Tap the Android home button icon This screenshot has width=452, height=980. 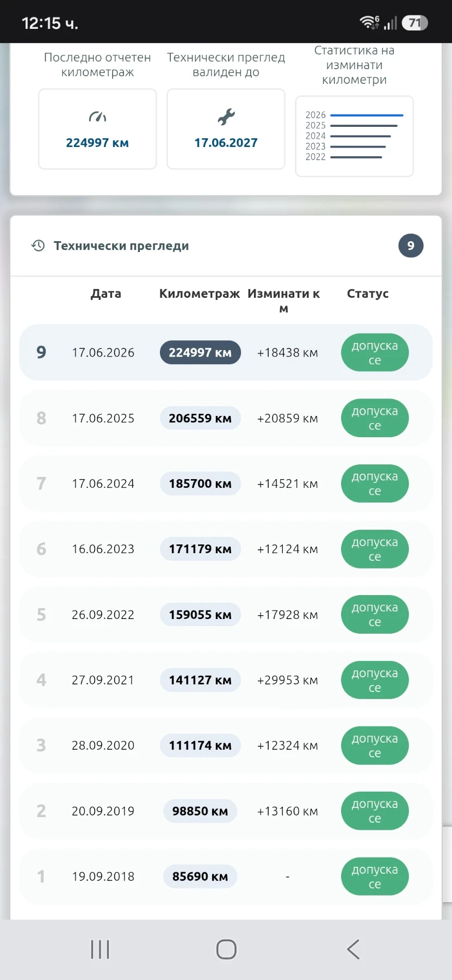[x=226, y=950]
